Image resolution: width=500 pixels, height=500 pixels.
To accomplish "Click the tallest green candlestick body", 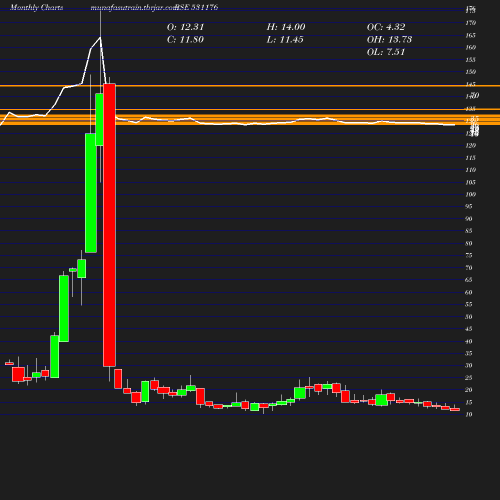I will [x=91, y=193].
